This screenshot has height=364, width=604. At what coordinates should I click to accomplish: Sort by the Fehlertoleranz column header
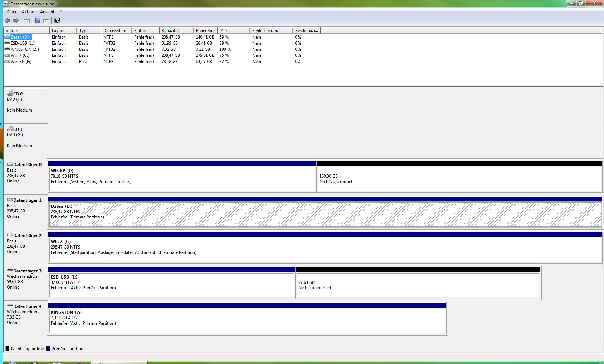271,31
